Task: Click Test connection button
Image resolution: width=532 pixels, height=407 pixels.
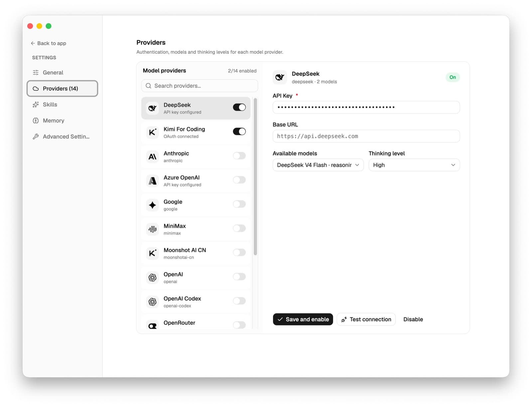Action: tap(366, 319)
